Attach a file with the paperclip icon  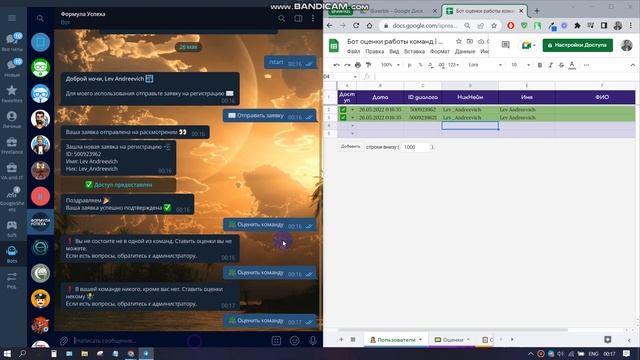64,340
